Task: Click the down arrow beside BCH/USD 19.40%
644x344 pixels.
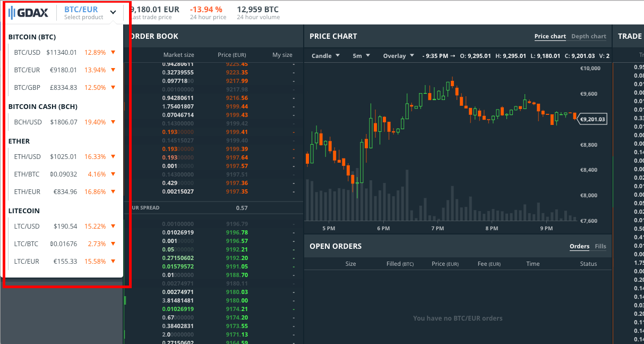Action: pos(113,122)
